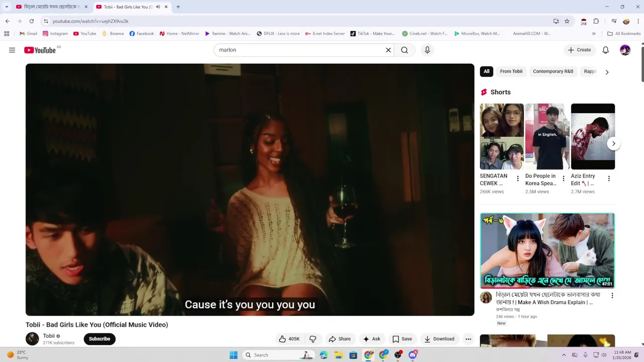Click the Create button
Viewport: 644px width, 362px height.
(579, 50)
